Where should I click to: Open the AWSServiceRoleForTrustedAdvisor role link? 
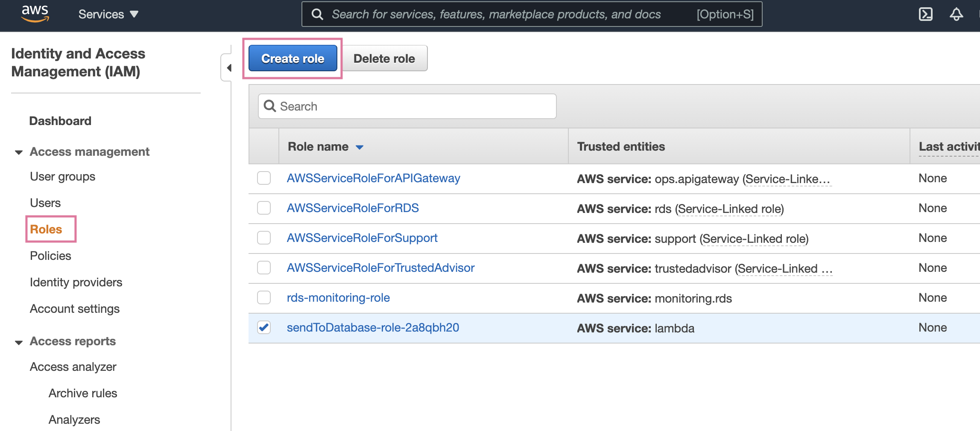pyautogui.click(x=381, y=268)
